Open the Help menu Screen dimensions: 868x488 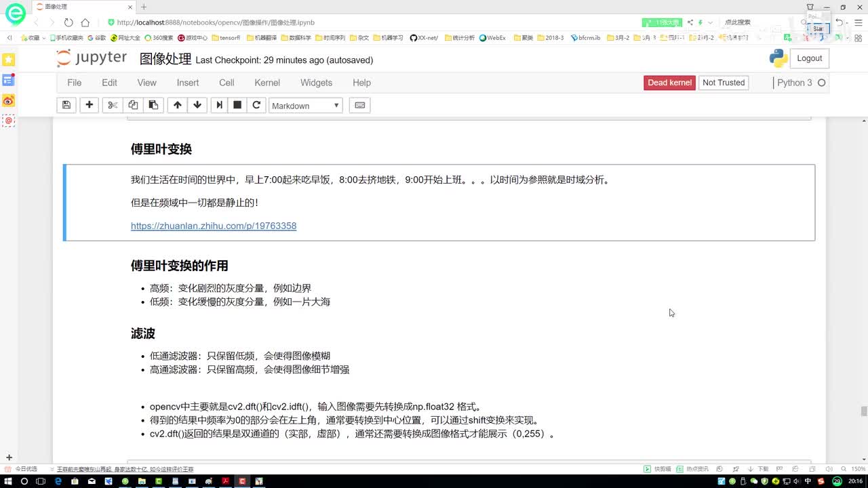pos(361,83)
